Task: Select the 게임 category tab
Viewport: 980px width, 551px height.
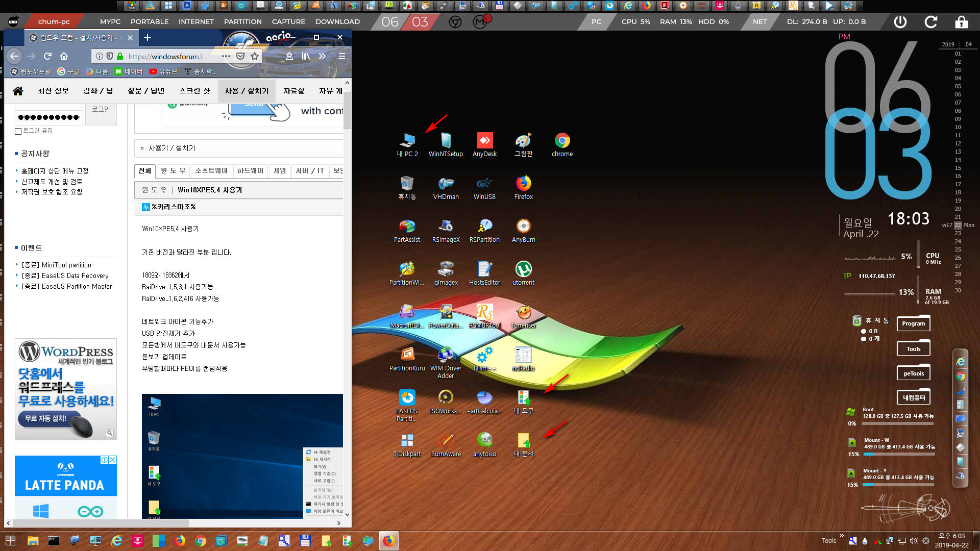Action: pyautogui.click(x=280, y=171)
